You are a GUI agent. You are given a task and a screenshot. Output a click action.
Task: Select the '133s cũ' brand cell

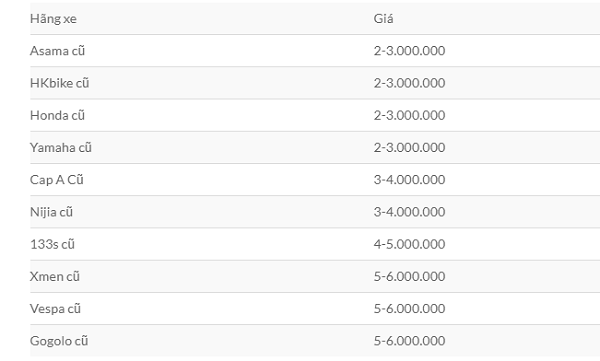(x=52, y=244)
